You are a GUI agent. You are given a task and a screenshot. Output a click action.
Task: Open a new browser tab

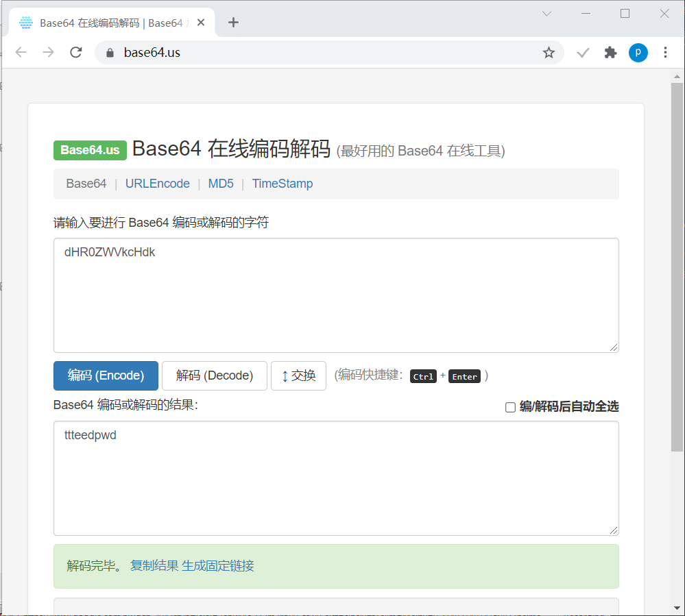[233, 22]
